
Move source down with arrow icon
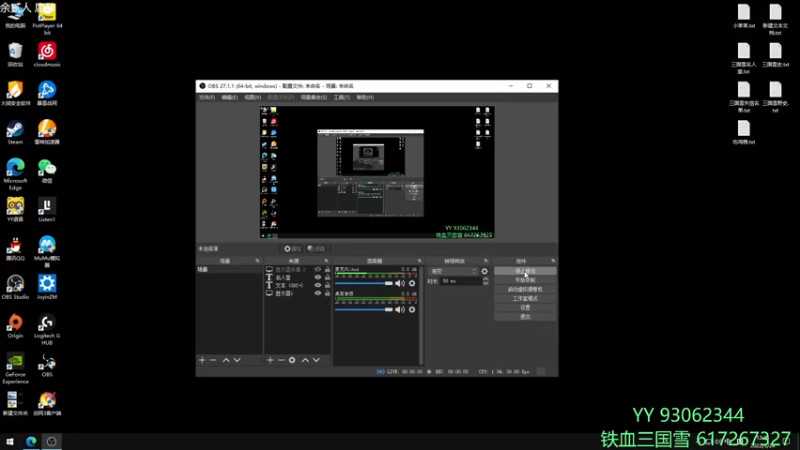point(316,360)
